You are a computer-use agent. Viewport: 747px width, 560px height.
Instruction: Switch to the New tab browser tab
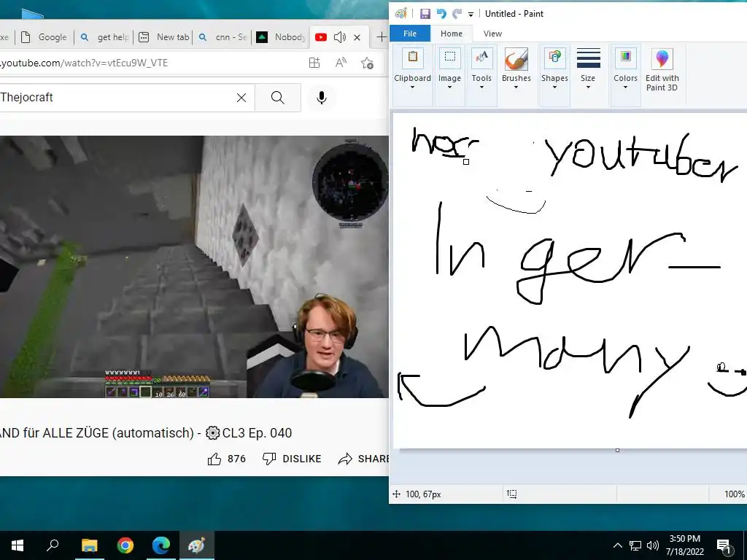point(163,37)
